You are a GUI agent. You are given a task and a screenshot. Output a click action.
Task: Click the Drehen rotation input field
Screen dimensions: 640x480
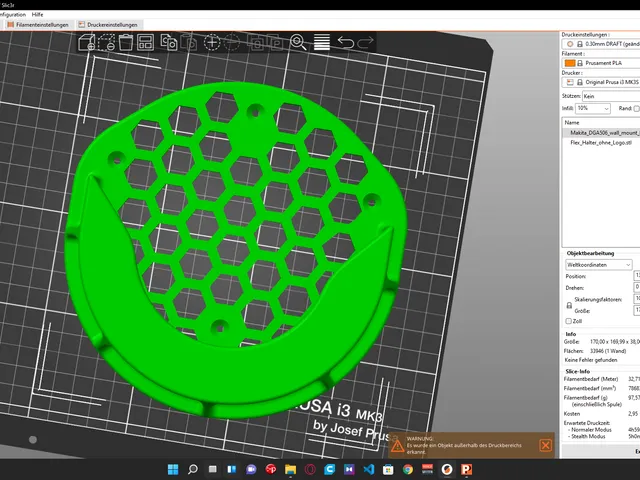[x=637, y=287]
